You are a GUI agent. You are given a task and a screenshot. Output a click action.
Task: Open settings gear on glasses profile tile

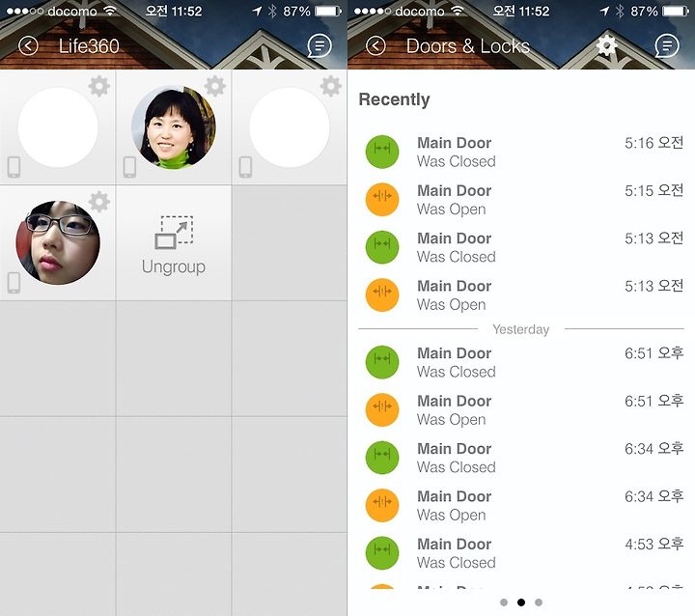98,202
